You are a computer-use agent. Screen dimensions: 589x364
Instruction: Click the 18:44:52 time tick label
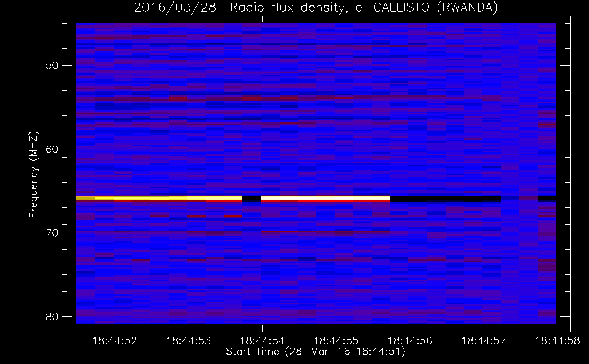click(x=115, y=341)
